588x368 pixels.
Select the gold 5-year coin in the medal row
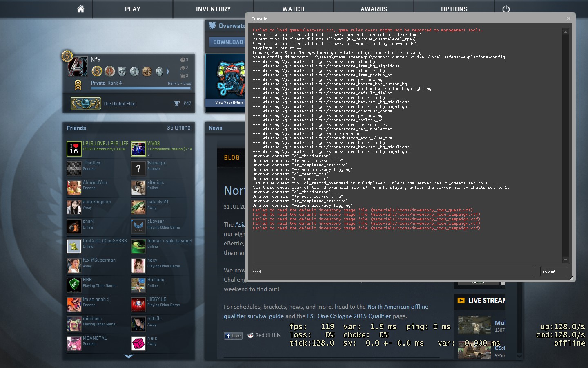[x=97, y=72]
